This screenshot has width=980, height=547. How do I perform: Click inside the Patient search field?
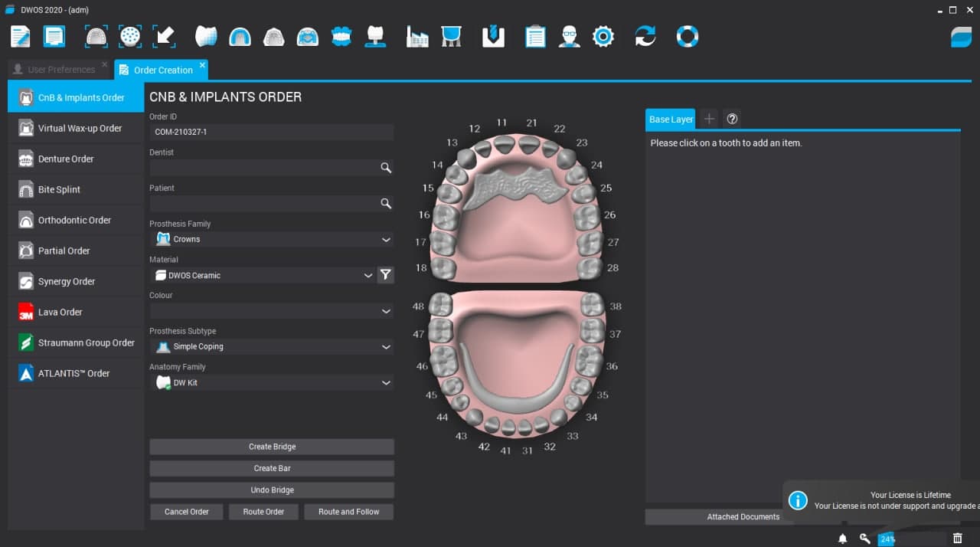[x=268, y=203]
